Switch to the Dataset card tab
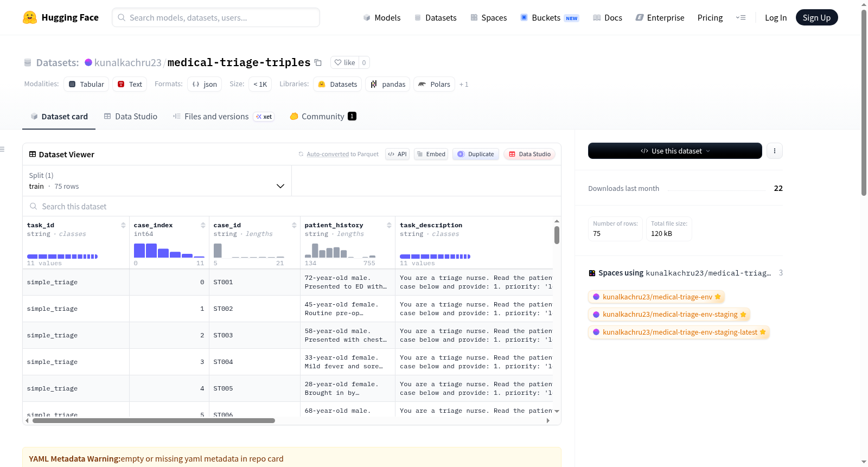The width and height of the screenshot is (868, 467). (x=59, y=117)
